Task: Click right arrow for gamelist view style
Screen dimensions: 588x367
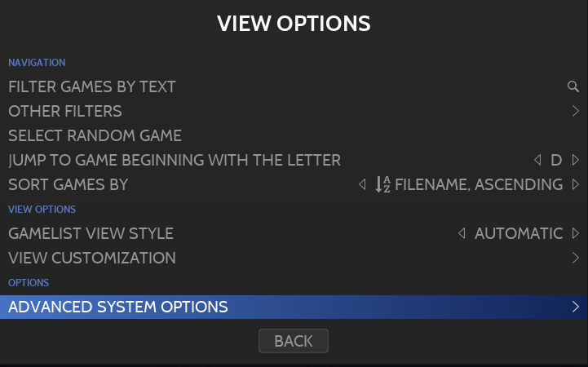Action: pos(575,233)
